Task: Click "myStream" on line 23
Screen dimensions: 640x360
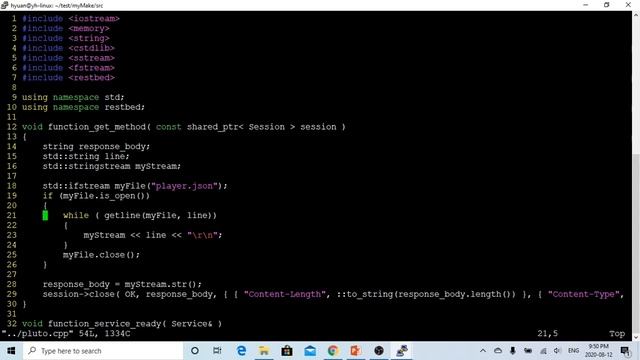Action: pos(104,235)
